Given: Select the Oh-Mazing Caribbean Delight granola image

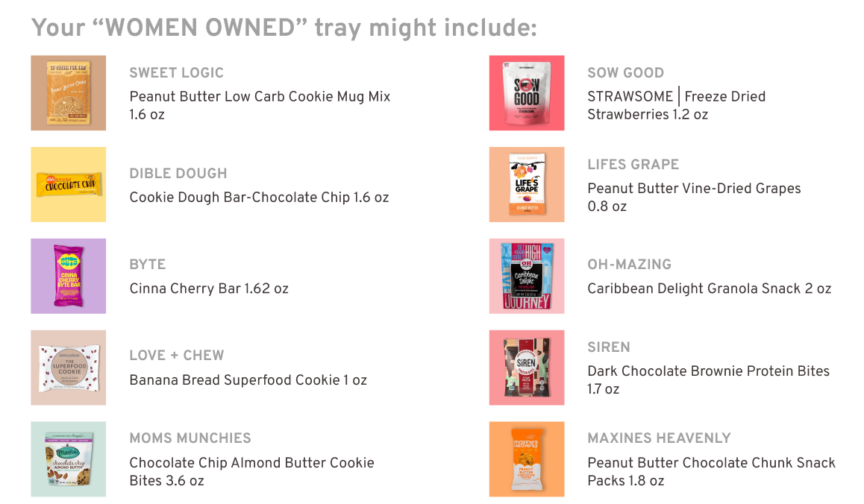Looking at the screenshot, I should (527, 276).
